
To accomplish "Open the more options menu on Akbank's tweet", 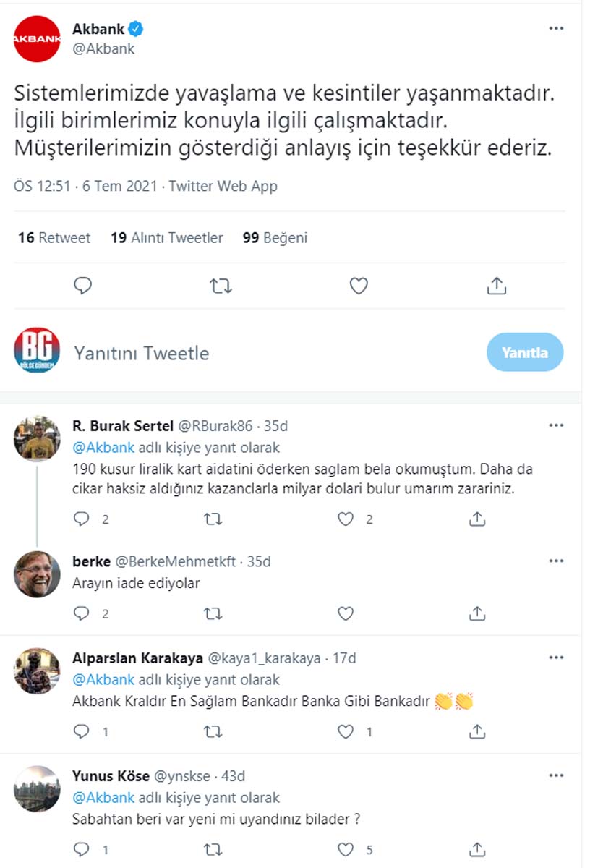I will 555,27.
